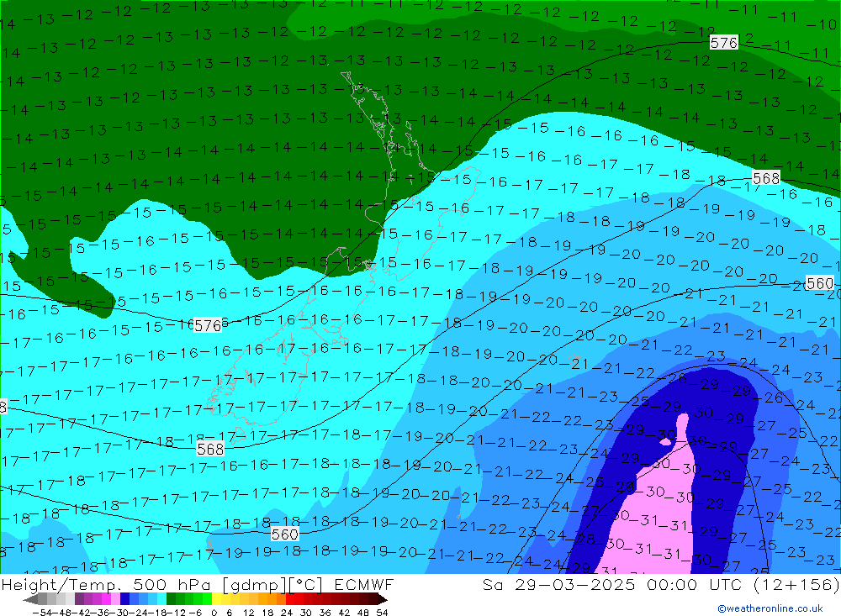Click the dark right arrow of the legend
The height and width of the screenshot is (616, 841).
pos(381,599)
